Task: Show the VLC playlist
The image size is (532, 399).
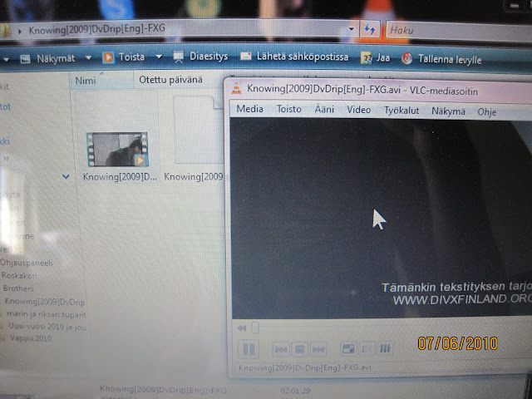Action: point(367,348)
